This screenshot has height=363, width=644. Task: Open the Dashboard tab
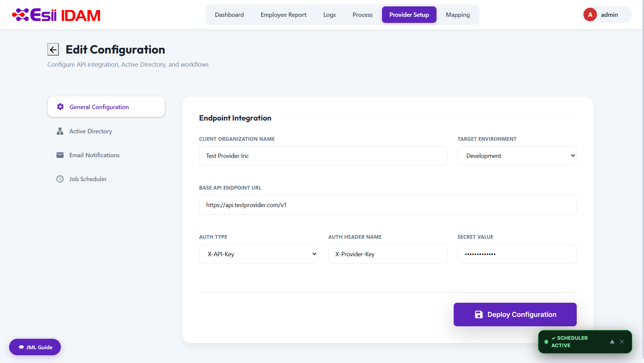click(229, 15)
